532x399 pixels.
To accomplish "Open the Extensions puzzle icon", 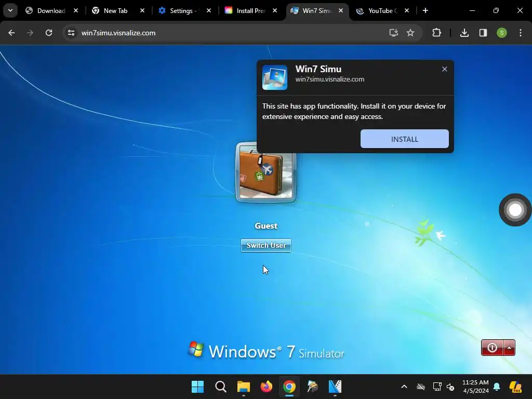I will (x=436, y=33).
